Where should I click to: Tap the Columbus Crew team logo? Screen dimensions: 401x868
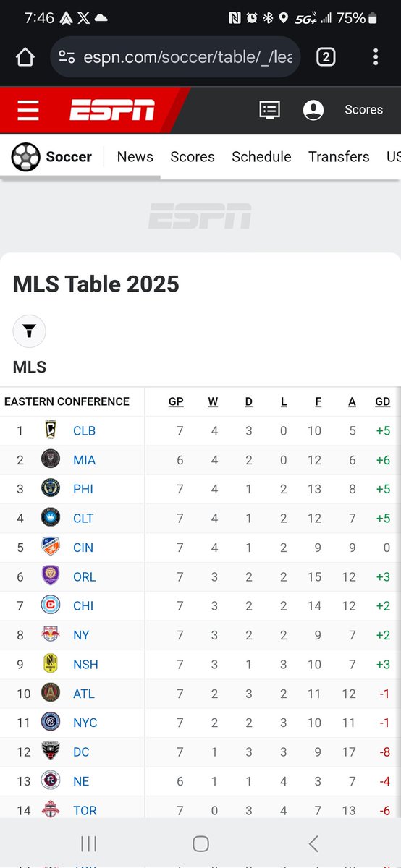pos(51,430)
